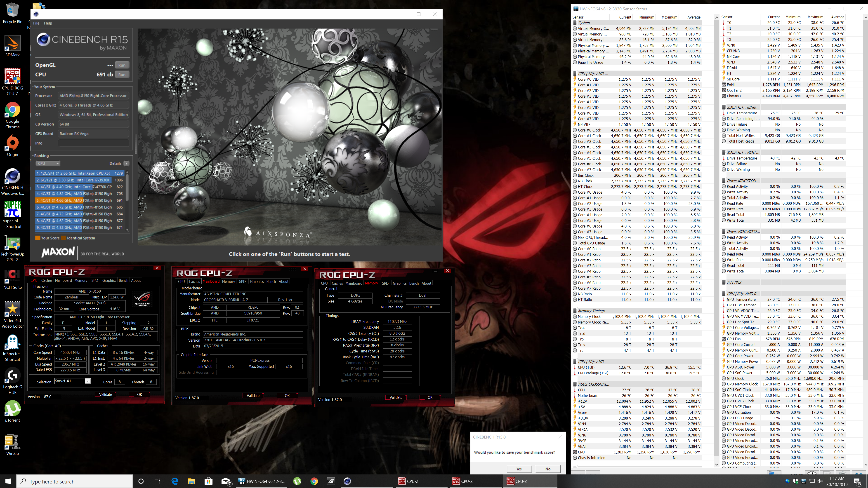Open the CPUID ROG CPU-Z desktop shortcut

click(12, 82)
